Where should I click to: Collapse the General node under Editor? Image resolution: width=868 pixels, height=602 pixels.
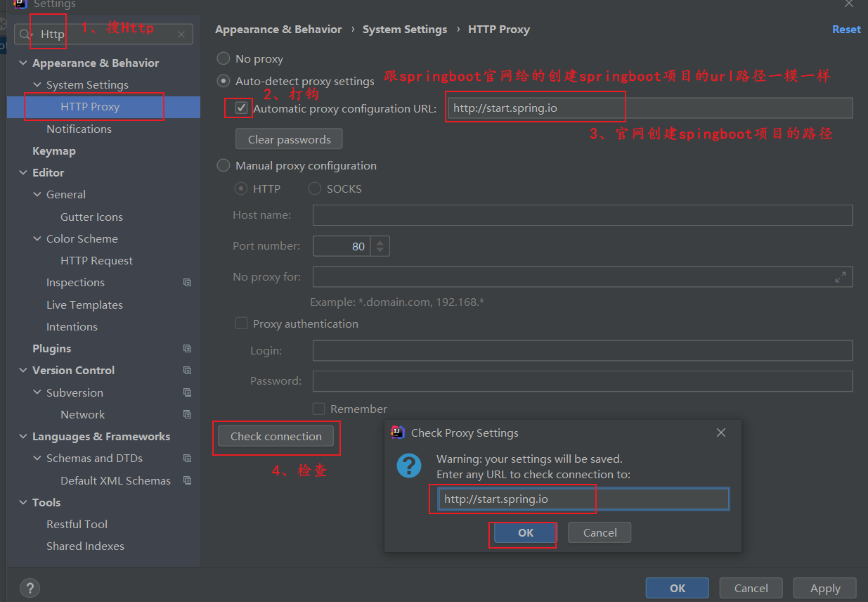tap(37, 195)
